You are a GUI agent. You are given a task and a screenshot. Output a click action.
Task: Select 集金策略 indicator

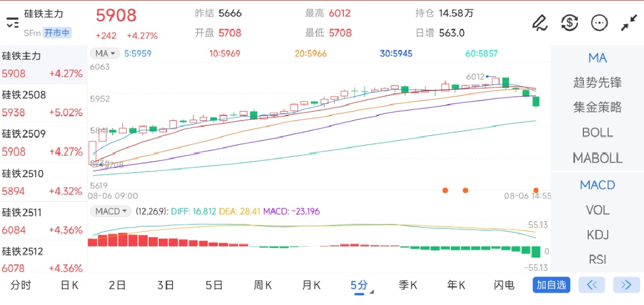pos(597,107)
